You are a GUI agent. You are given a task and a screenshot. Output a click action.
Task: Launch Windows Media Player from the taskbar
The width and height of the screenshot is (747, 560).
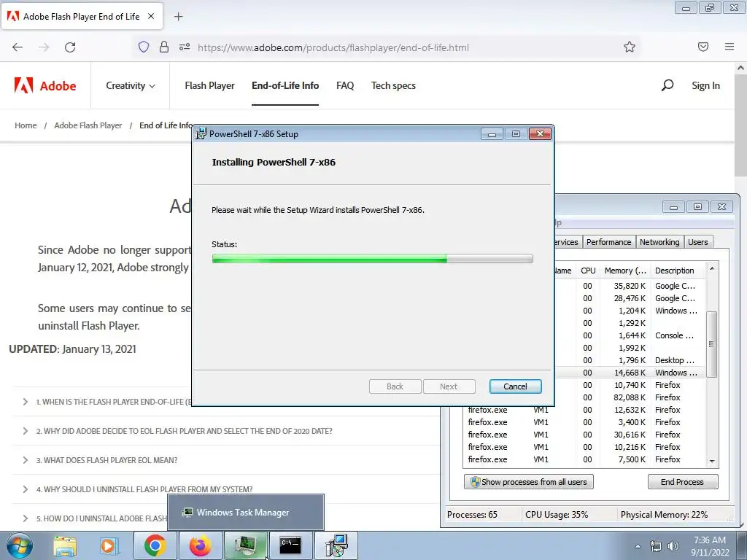[109, 546]
